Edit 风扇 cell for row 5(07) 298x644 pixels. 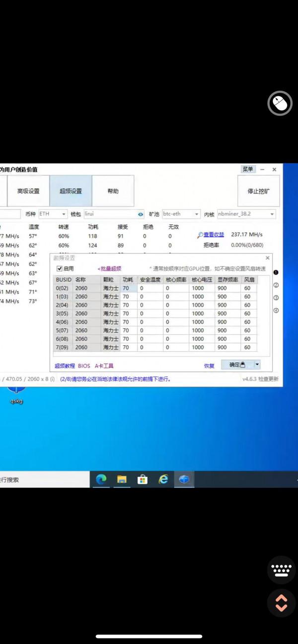[249, 330]
